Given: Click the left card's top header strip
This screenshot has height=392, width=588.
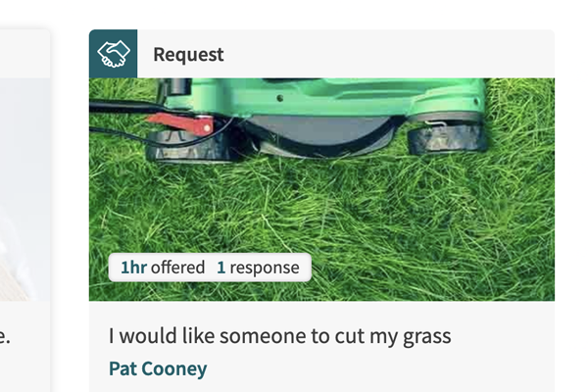Looking at the screenshot, I should pos(24,54).
